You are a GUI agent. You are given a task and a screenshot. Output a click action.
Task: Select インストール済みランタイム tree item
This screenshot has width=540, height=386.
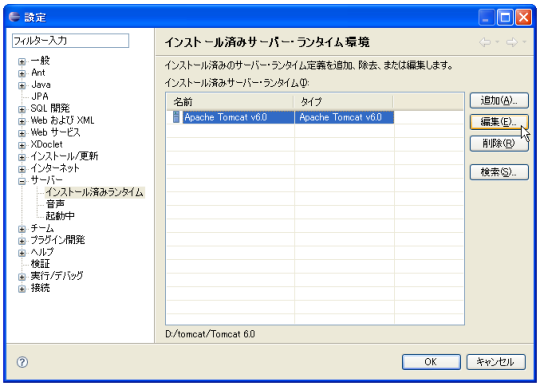(x=95, y=192)
